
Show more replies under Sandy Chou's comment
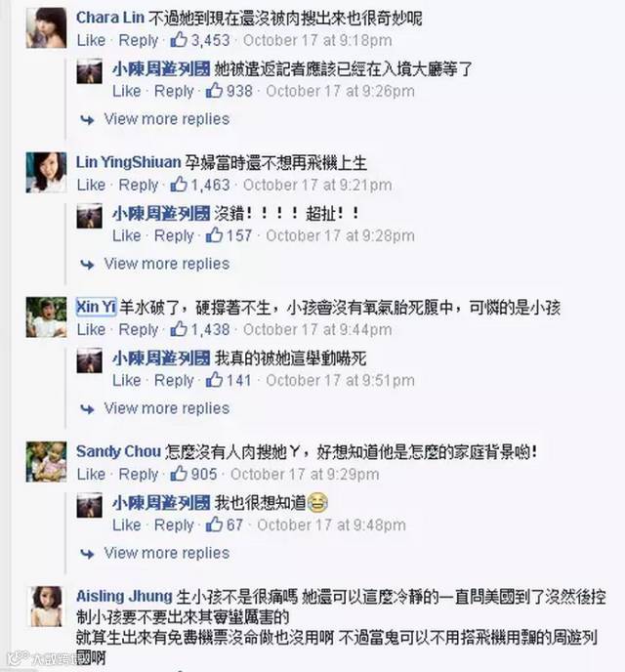[167, 553]
